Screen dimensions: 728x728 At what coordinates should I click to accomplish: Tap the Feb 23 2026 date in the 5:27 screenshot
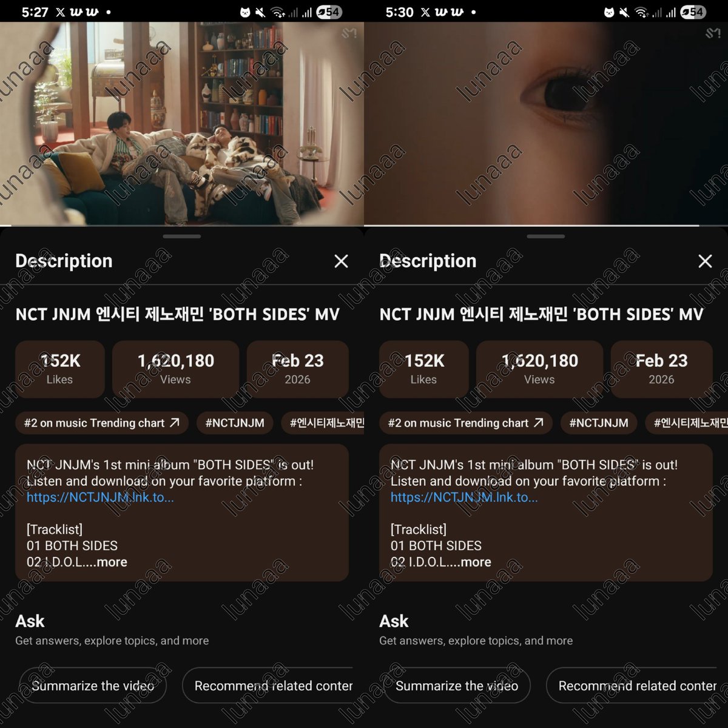point(298,369)
